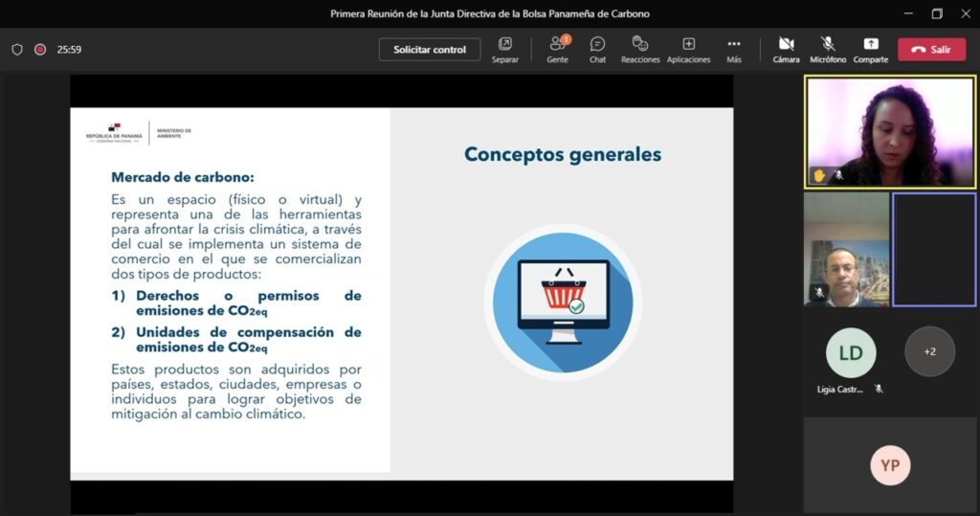Screen dimensions: 980x516
Task: Select the empty purple-bordered video tile
Action: (x=934, y=250)
